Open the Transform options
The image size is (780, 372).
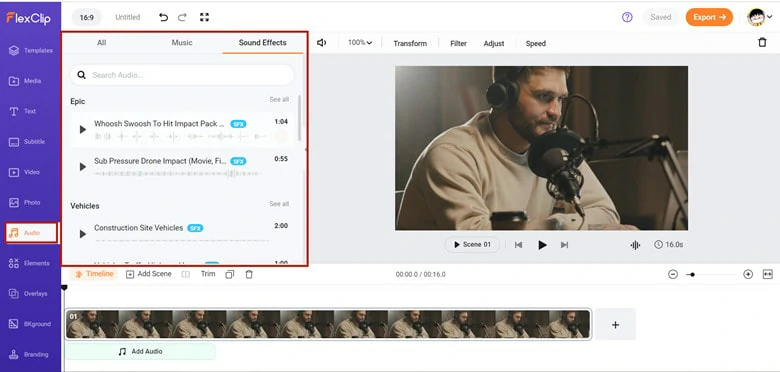pos(410,43)
